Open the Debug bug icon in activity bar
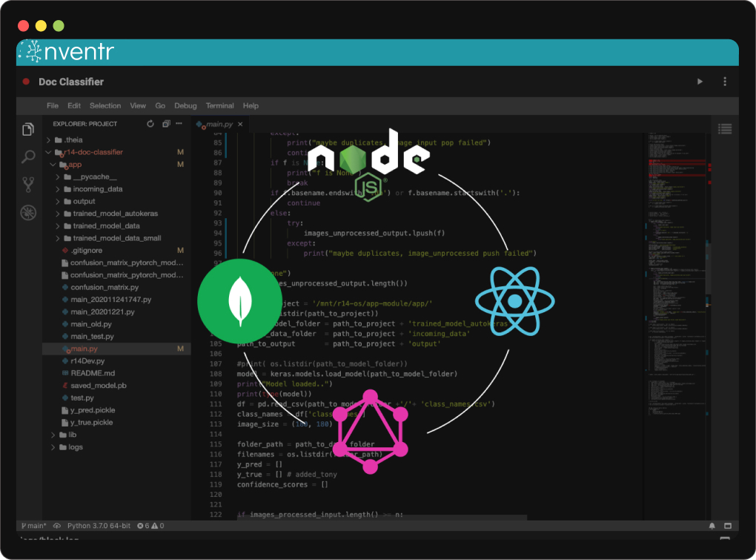The height and width of the screenshot is (560, 756). click(28, 212)
